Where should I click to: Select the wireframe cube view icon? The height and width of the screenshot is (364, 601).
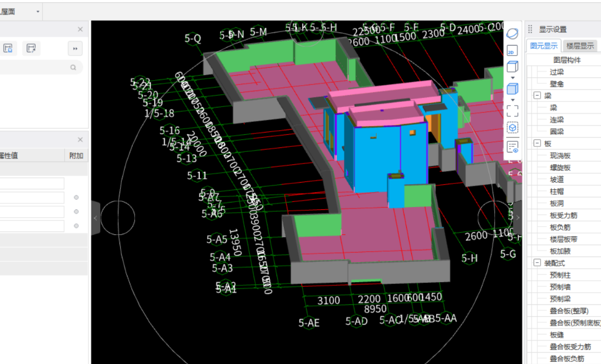point(513,67)
